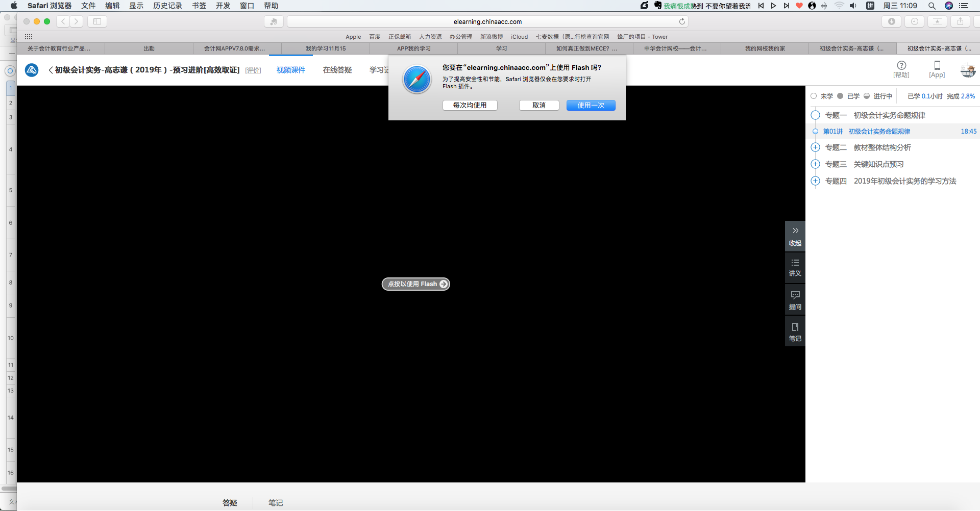Click the chinaacc site logo icon
The width and height of the screenshot is (980, 511).
[x=32, y=70]
